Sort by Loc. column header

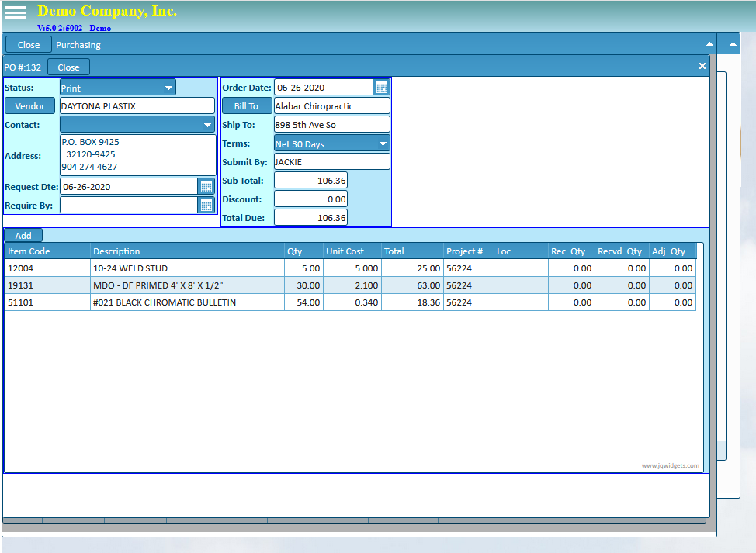(521, 251)
